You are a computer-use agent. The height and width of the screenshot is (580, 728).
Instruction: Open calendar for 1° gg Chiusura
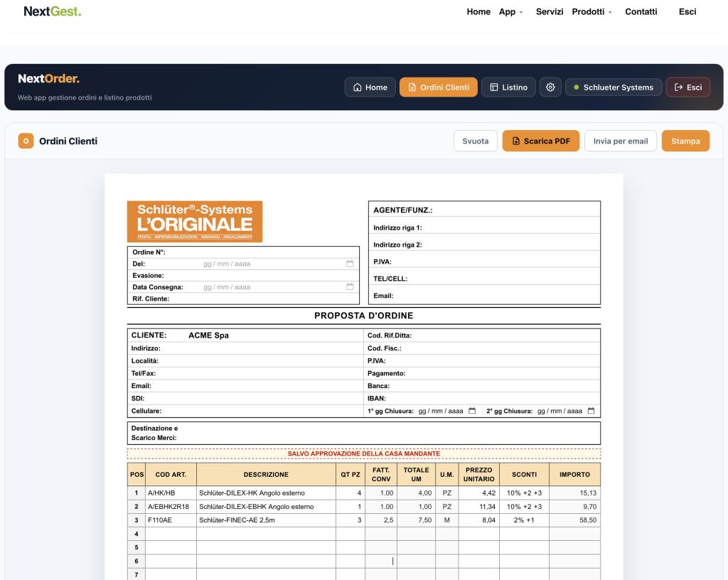[472, 411]
